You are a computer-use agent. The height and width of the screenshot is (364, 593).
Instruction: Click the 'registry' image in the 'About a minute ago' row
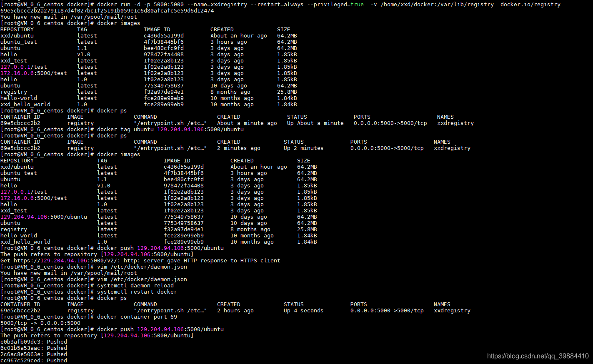80,123
